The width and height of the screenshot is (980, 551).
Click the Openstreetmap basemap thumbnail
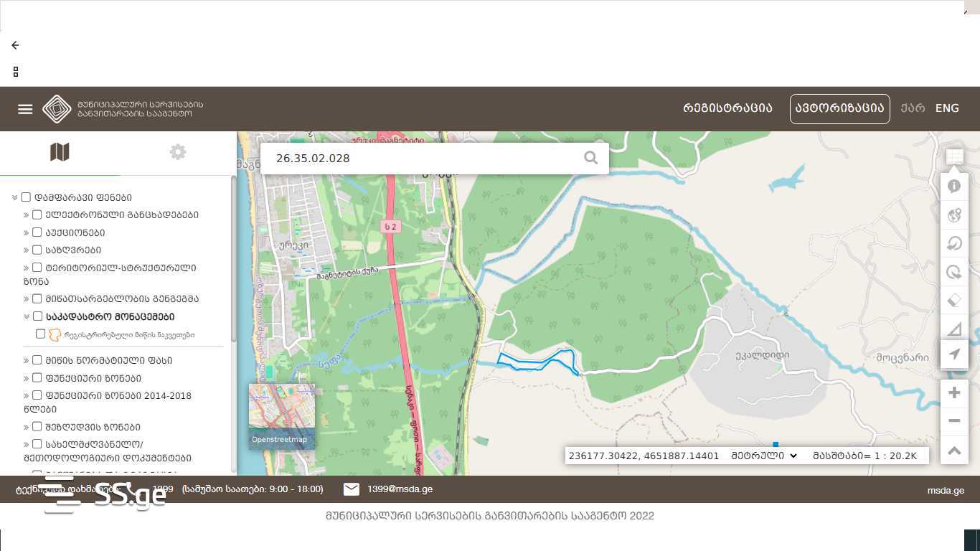click(281, 416)
